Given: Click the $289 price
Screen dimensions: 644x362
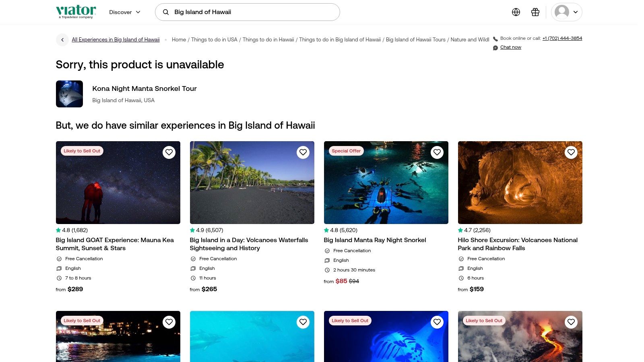Looking at the screenshot, I should [x=75, y=289].
